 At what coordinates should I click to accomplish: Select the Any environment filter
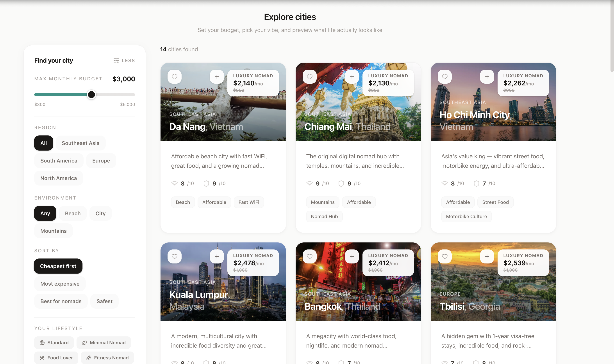[45, 213]
